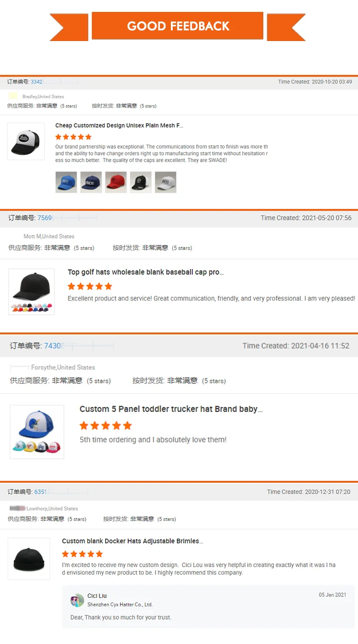Image resolution: width=358 pixels, height=644 pixels.
Task: Click the five-star rating under toddler trucker hat
Action: pos(105,426)
